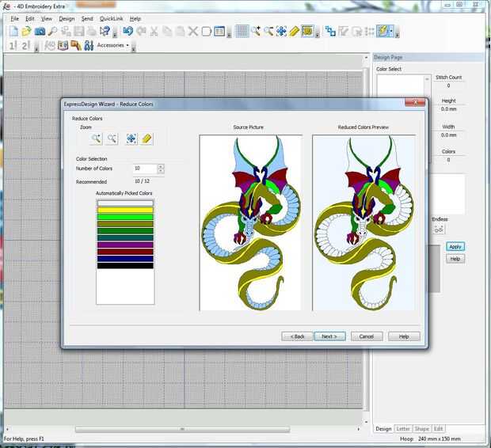Decrease Number of Colors with the down arrow
Image resolution: width=491 pixels, height=448 pixels.
[161, 171]
